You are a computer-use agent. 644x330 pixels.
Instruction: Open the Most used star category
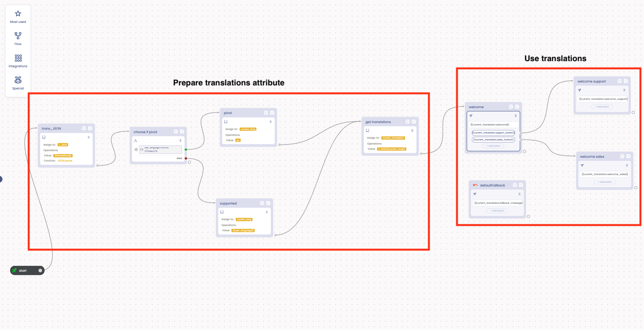pos(18,17)
